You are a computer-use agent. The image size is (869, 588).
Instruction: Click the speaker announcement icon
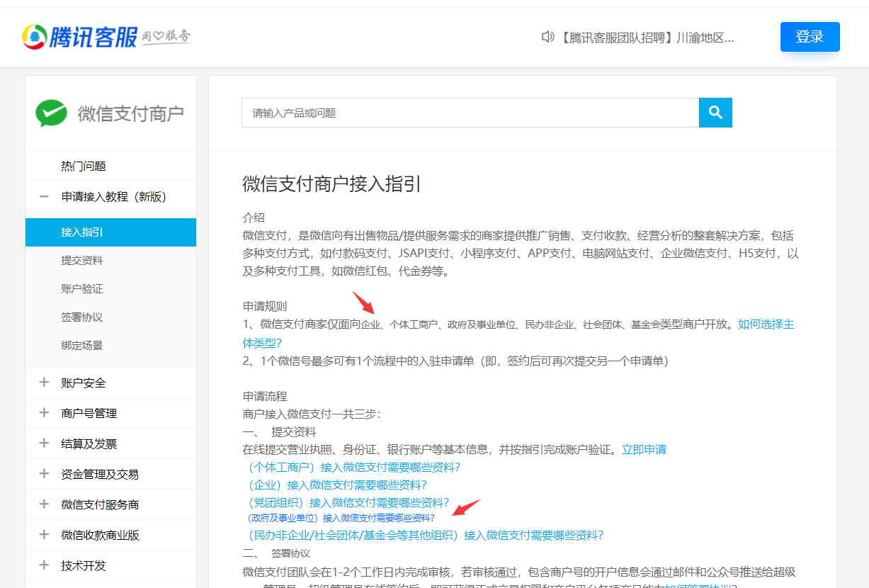point(547,37)
